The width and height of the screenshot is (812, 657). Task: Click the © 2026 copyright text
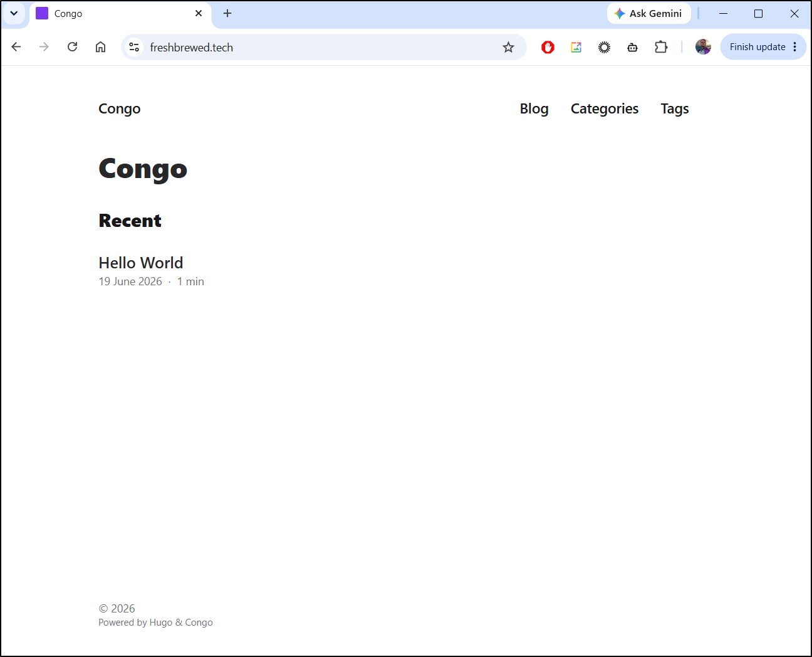pyautogui.click(x=117, y=609)
